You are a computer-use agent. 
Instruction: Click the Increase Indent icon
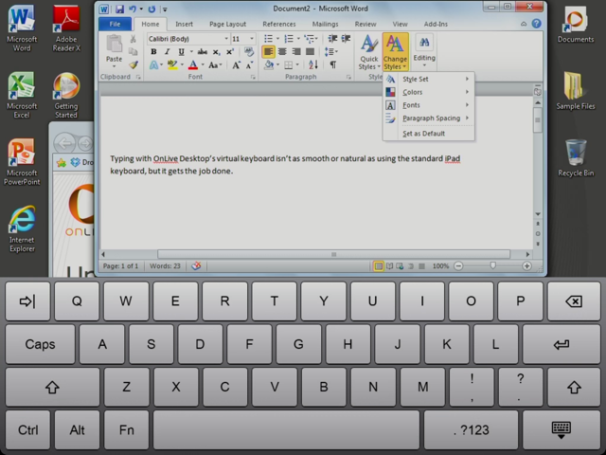[x=346, y=38]
